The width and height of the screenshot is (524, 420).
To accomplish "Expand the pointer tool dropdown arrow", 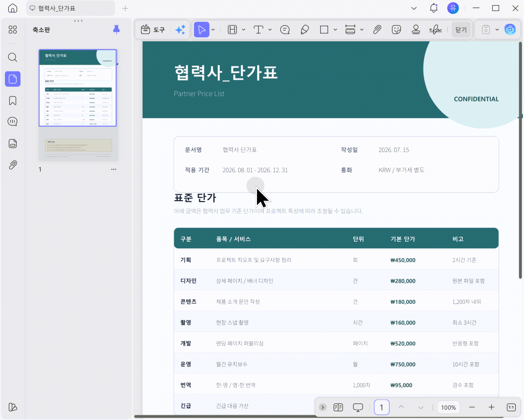I will [213, 30].
